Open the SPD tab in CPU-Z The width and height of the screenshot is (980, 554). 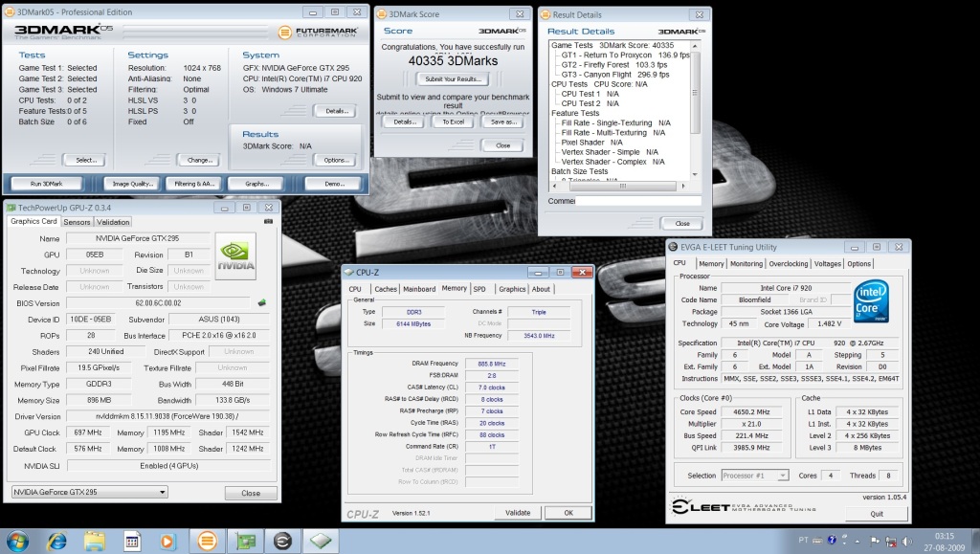(x=479, y=289)
